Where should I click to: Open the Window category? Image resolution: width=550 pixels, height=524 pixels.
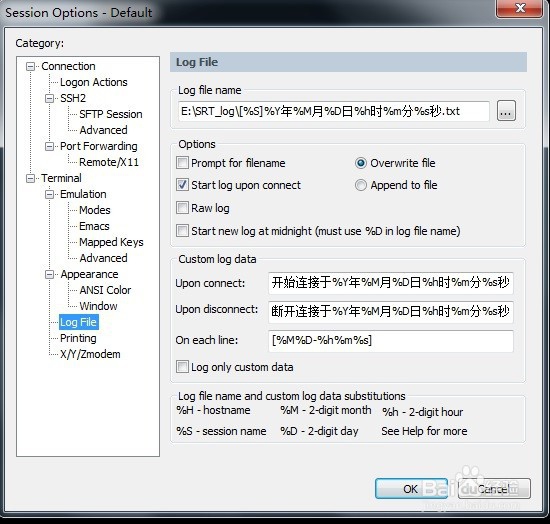pyautogui.click(x=98, y=306)
